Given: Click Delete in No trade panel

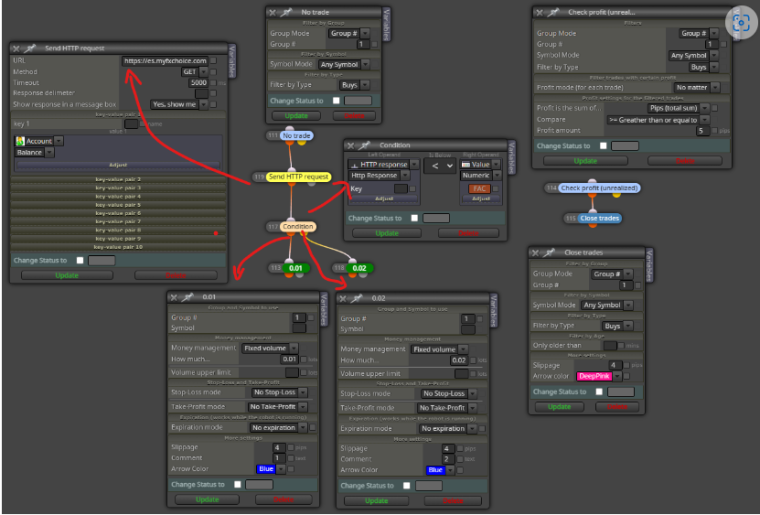Looking at the screenshot, I should click(354, 116).
